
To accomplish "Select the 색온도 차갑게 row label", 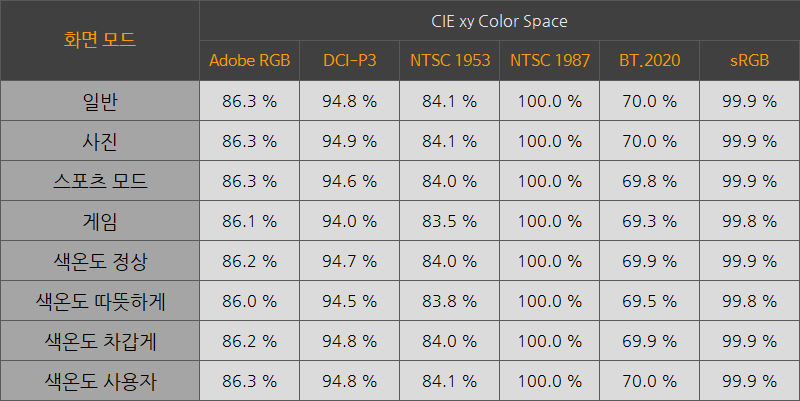I will point(100,341).
